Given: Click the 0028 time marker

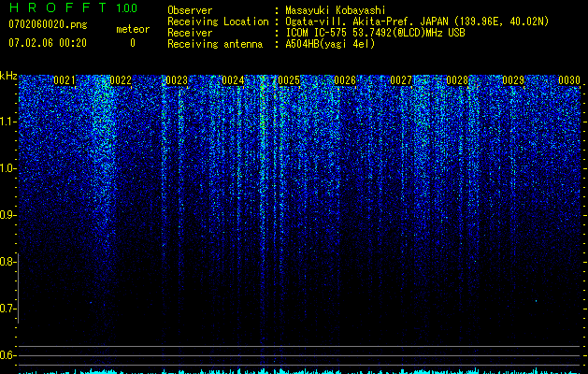Looking at the screenshot, I should click(457, 80).
